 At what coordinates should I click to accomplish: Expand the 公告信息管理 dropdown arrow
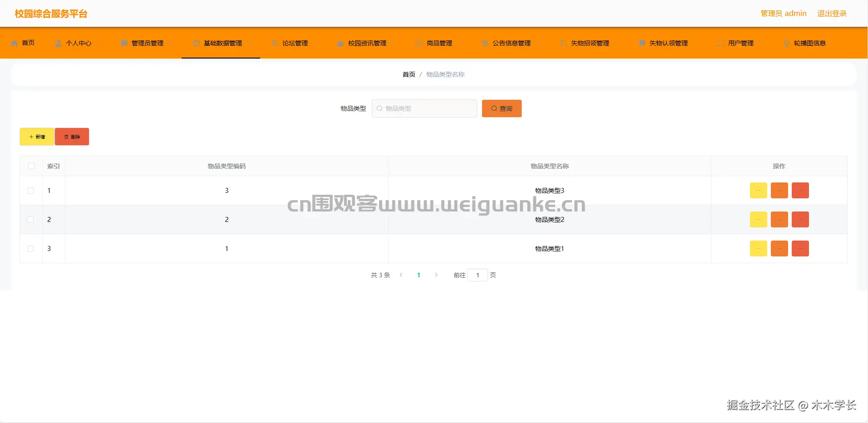click(x=537, y=43)
